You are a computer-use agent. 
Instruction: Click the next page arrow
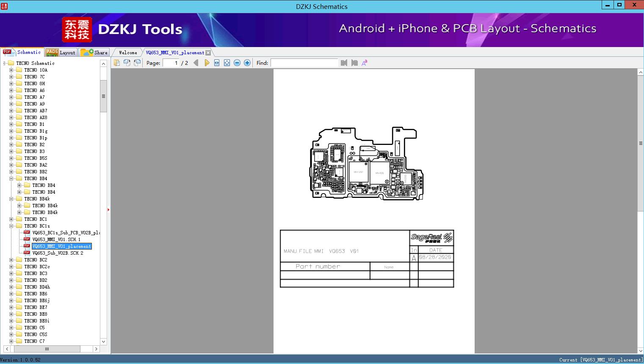[207, 63]
